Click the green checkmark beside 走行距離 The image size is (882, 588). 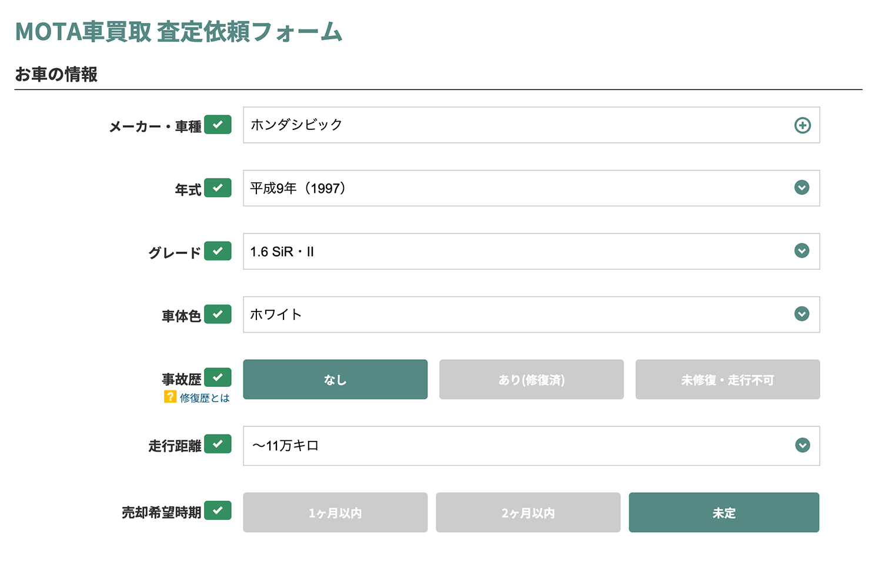[218, 444]
